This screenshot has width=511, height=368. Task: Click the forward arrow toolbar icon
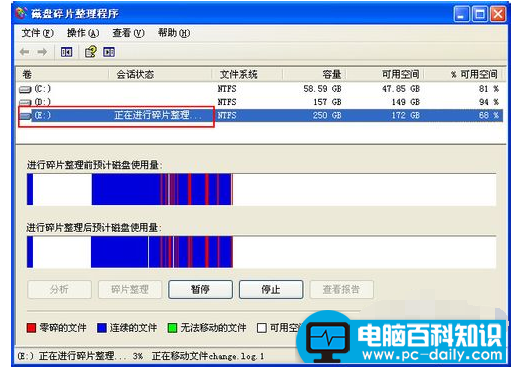coord(42,52)
